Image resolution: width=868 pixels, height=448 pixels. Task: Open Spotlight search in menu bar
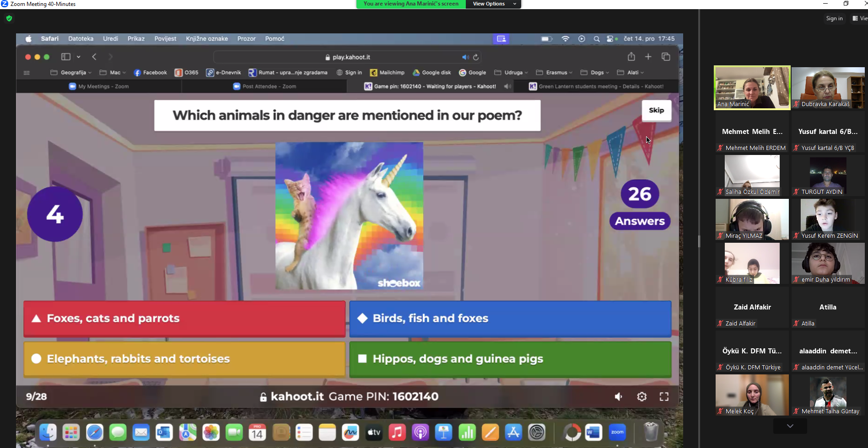point(597,39)
